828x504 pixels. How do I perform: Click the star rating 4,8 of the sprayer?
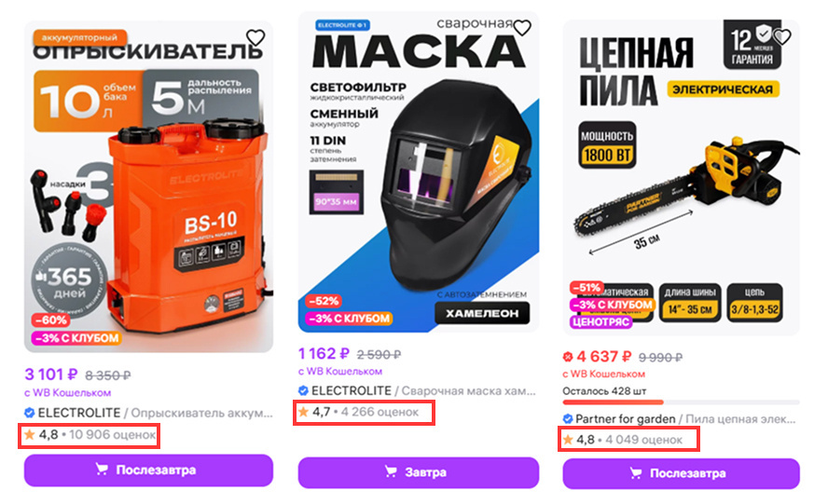pos(41,434)
